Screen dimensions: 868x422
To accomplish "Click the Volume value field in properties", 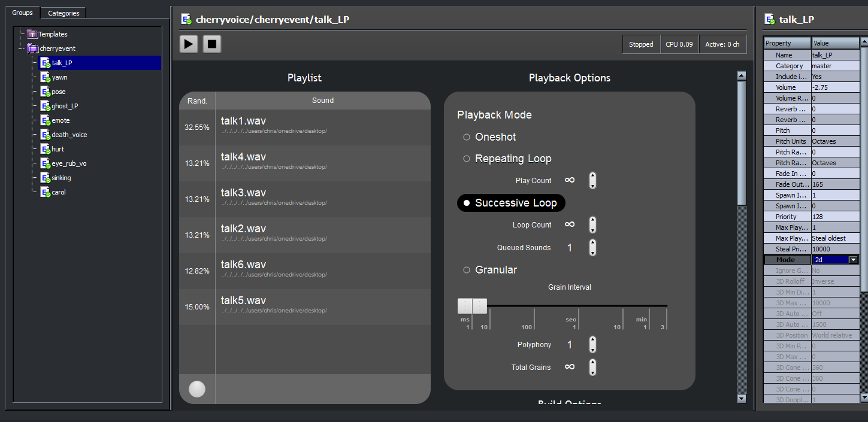I will coord(835,87).
